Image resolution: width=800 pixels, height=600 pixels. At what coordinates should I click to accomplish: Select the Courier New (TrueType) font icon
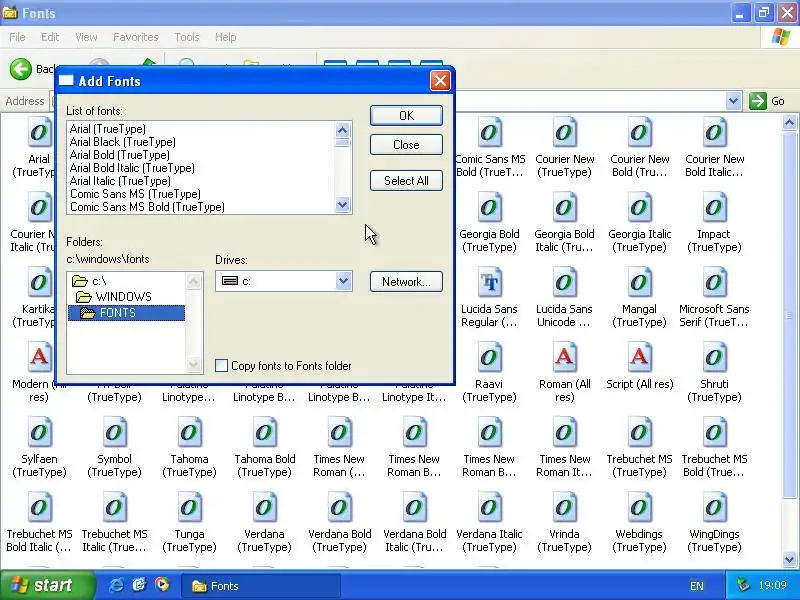564,133
